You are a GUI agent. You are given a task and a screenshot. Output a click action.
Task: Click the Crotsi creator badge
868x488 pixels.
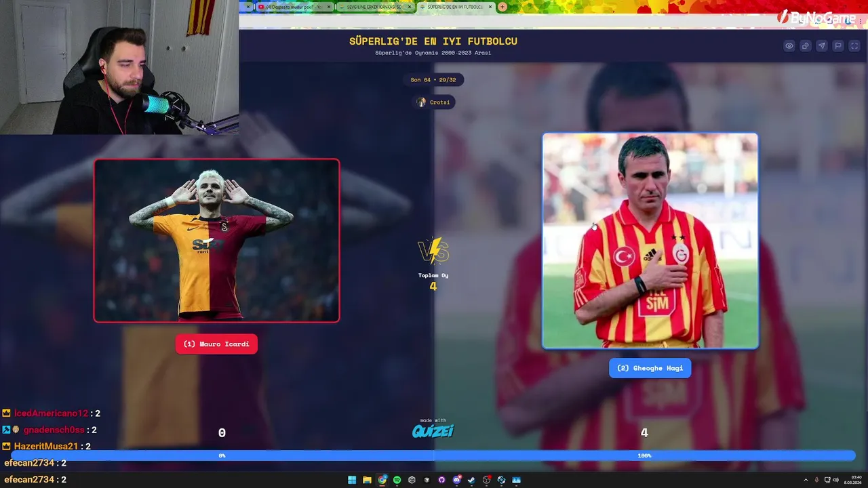[x=434, y=102]
